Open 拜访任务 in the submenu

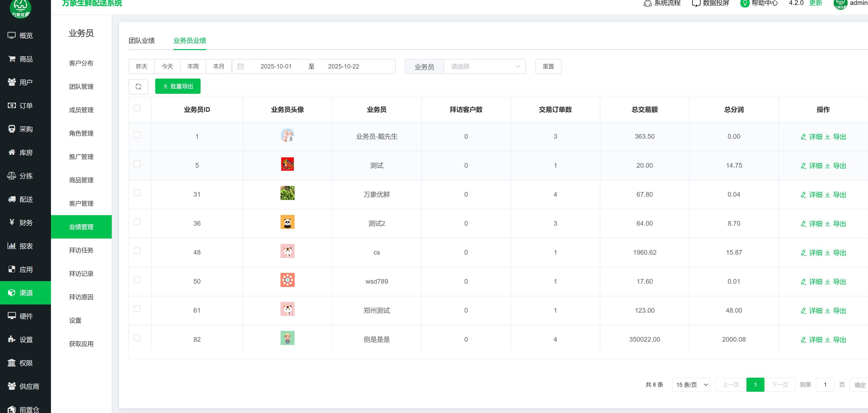81,250
